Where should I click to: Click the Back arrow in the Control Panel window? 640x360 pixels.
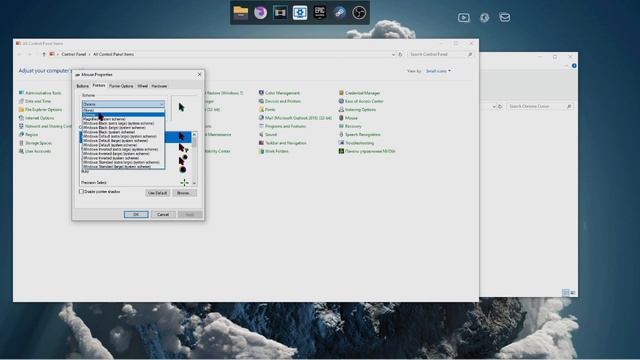[19, 54]
